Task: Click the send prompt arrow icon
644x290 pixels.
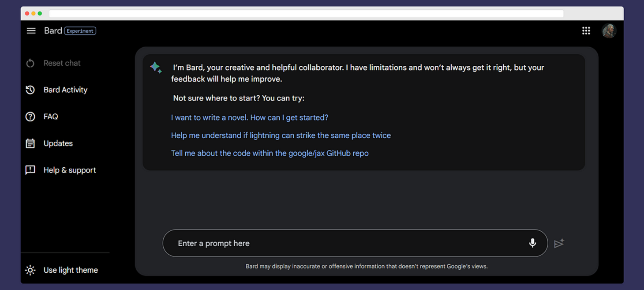Action: coord(559,243)
